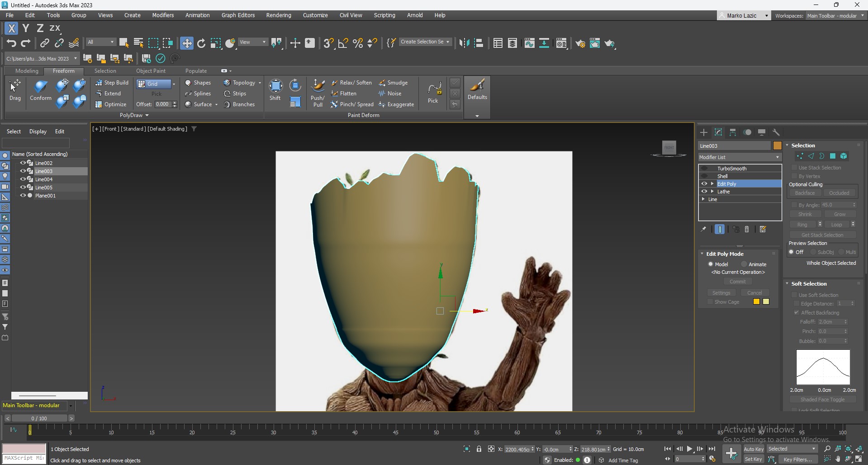The width and height of the screenshot is (868, 465).
Task: Toggle visibility eye of Line002
Action: (x=23, y=163)
